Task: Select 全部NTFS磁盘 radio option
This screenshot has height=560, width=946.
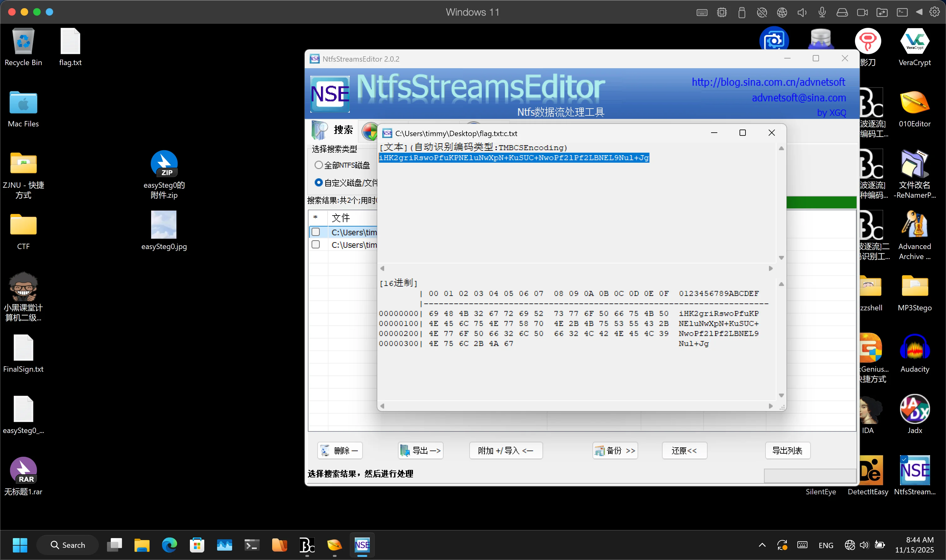Action: pos(318,165)
